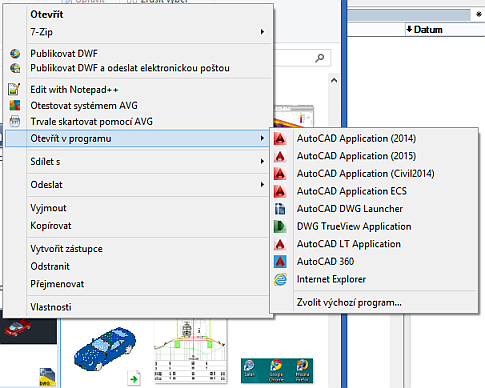Image resolution: width=485 pixels, height=388 pixels.
Task: Click the AutoCAD LT Application icon
Action: click(x=280, y=244)
